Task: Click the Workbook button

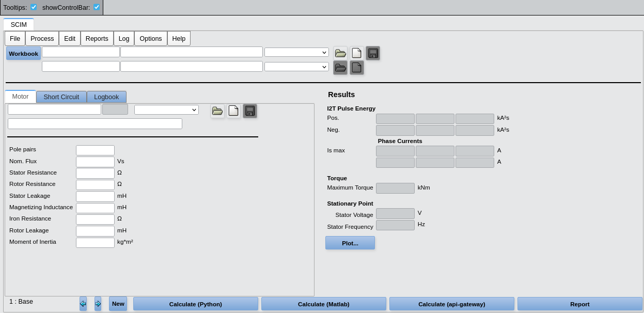Action: pyautogui.click(x=24, y=53)
